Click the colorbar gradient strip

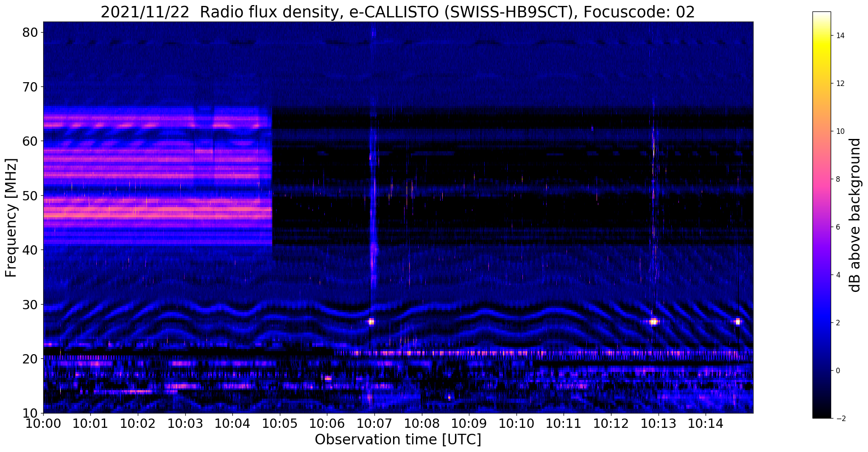pos(821,215)
